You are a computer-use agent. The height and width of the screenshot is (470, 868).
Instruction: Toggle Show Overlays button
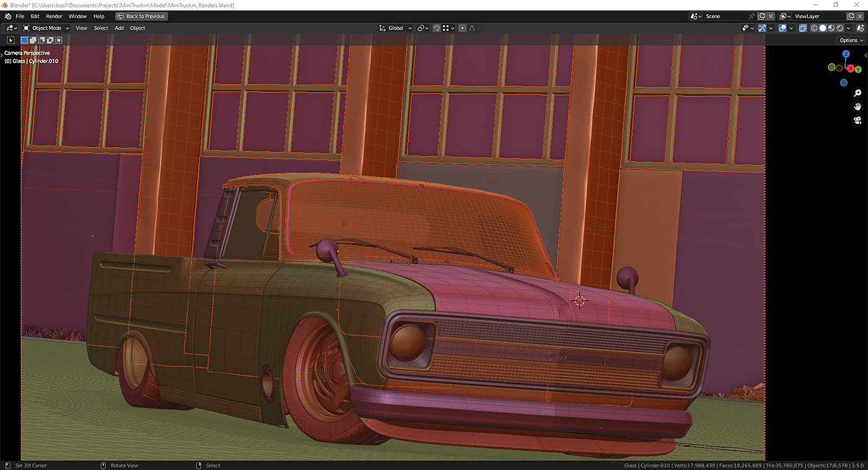coord(782,28)
